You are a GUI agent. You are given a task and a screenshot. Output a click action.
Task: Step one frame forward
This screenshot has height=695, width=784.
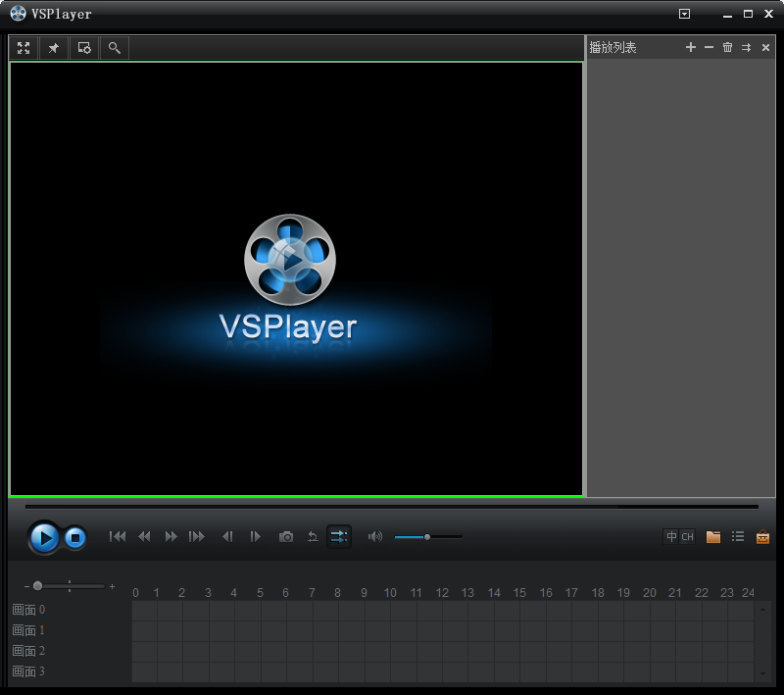pyautogui.click(x=255, y=536)
